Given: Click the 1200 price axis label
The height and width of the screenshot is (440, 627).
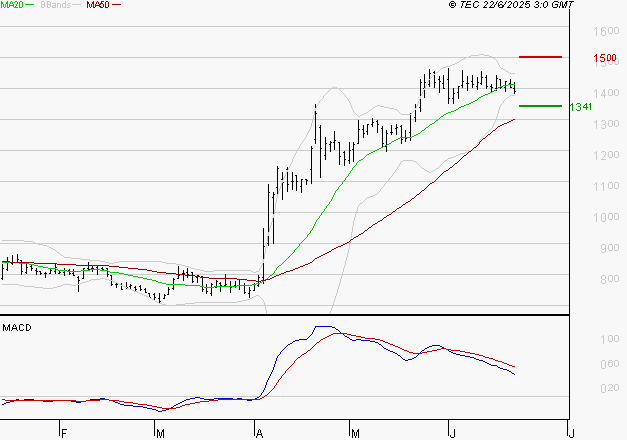Looking at the screenshot, I should coord(606,155).
